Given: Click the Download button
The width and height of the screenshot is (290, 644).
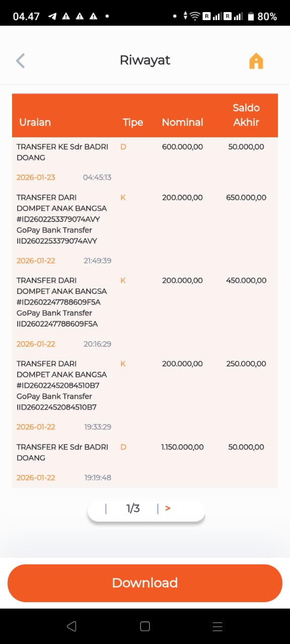Looking at the screenshot, I should click(x=145, y=583).
